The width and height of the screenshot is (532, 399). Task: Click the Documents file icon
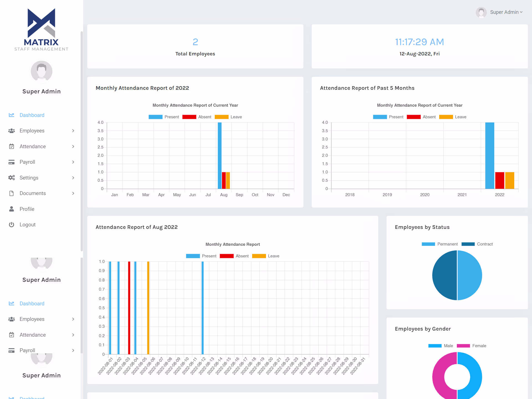click(x=11, y=193)
